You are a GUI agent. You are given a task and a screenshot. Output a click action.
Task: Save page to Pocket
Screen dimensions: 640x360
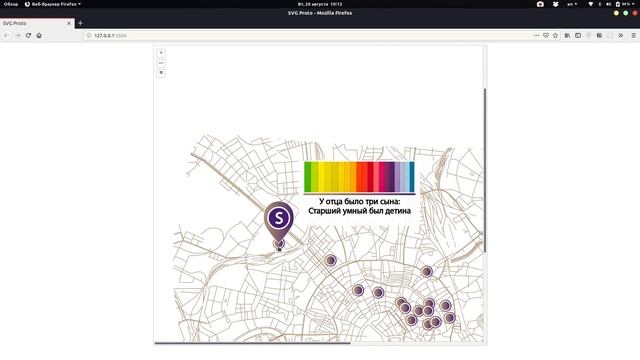(546, 36)
